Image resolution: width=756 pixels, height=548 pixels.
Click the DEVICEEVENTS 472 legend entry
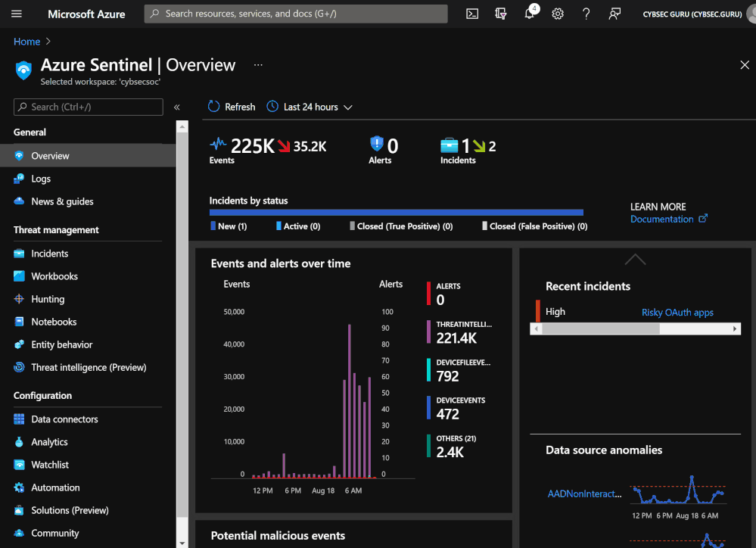[x=456, y=408]
